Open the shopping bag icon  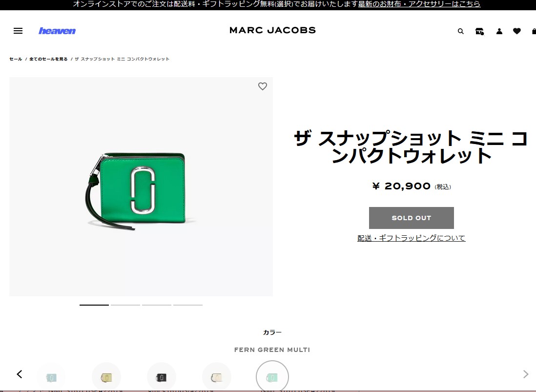(x=534, y=31)
